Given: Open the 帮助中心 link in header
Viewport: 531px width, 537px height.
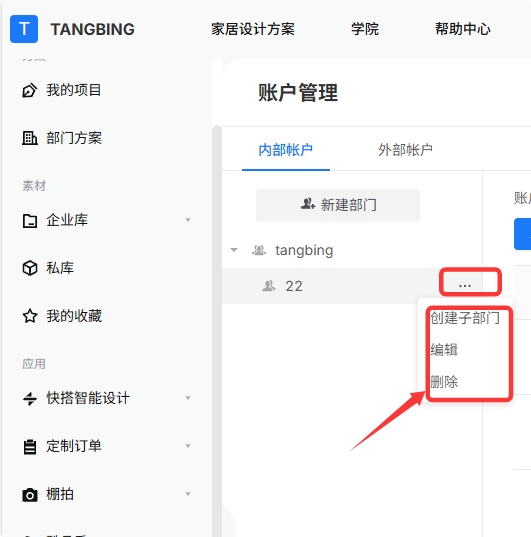Looking at the screenshot, I should [462, 29].
